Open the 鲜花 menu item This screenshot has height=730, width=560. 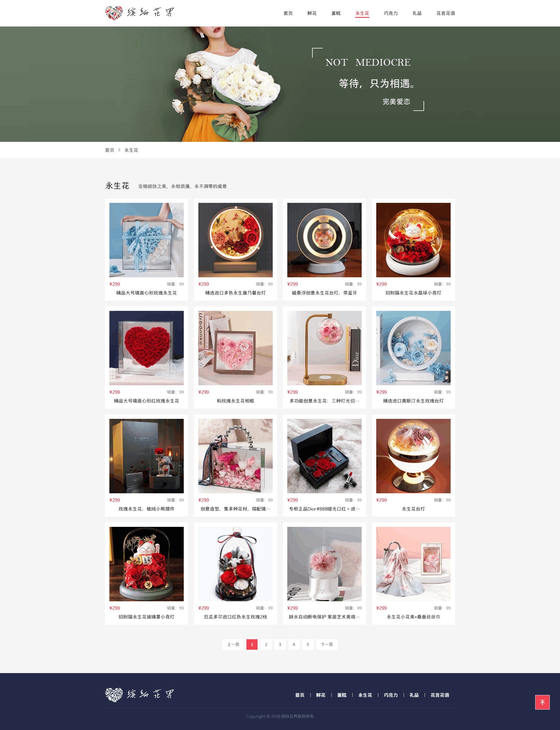pyautogui.click(x=312, y=13)
